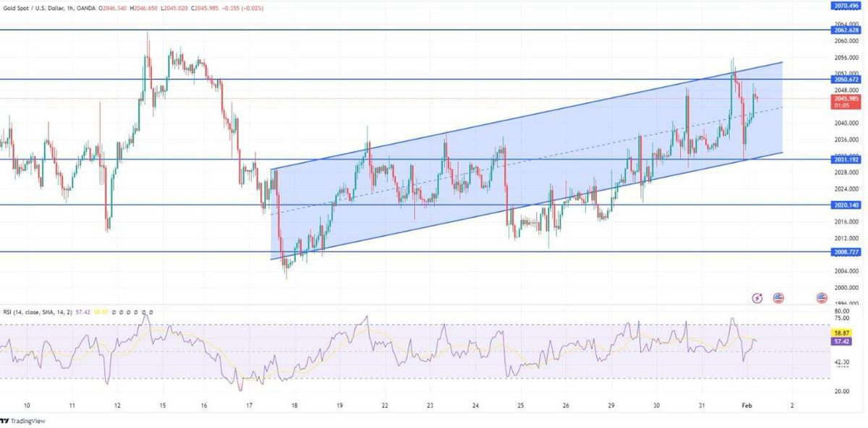This screenshot has width=868, height=428.
Task: Open settings from the RSI legend icons
Action: (121, 312)
